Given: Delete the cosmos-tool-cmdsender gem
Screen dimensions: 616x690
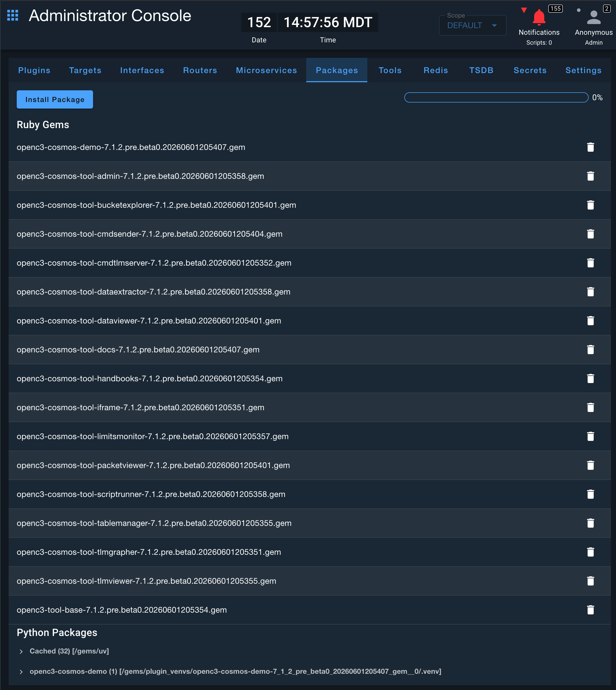Looking at the screenshot, I should coord(591,234).
